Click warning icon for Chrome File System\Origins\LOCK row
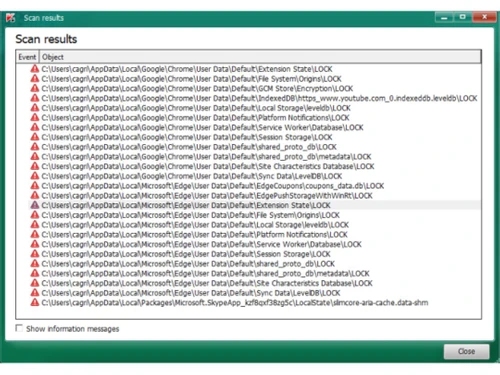 [35, 78]
